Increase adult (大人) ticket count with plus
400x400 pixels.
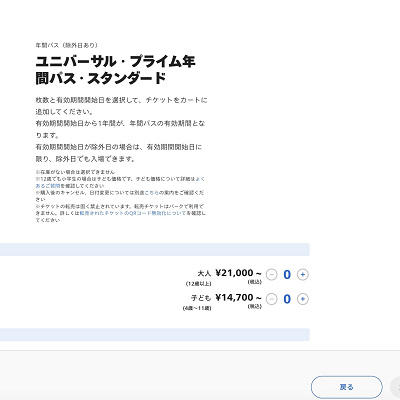(x=303, y=275)
